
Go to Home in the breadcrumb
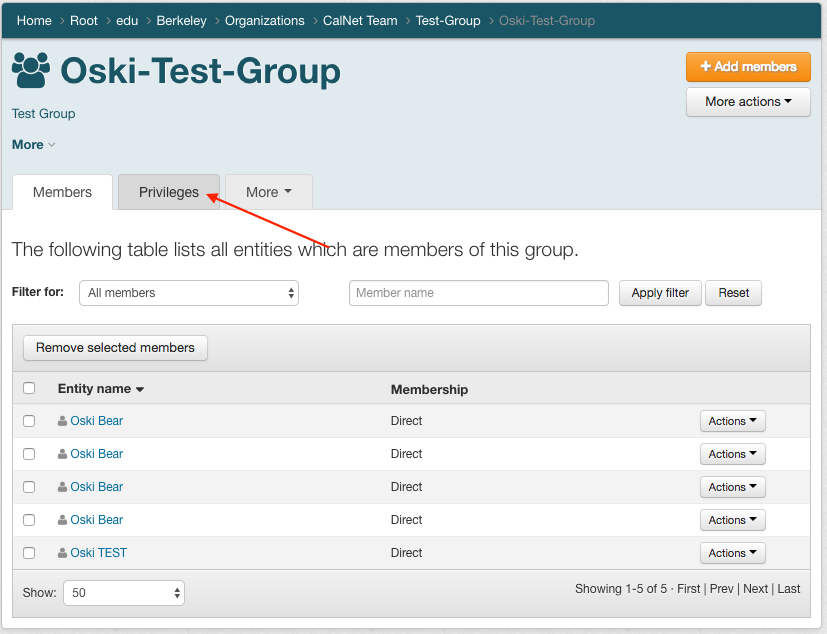coord(34,21)
